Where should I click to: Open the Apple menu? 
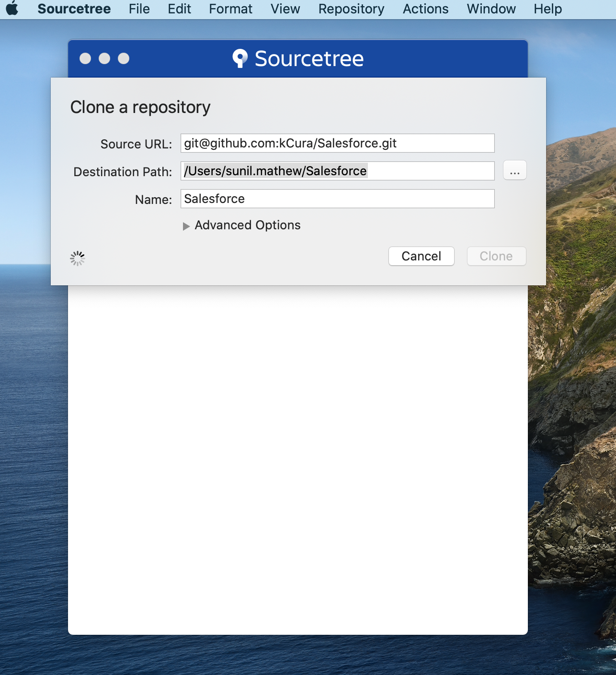coord(12,9)
